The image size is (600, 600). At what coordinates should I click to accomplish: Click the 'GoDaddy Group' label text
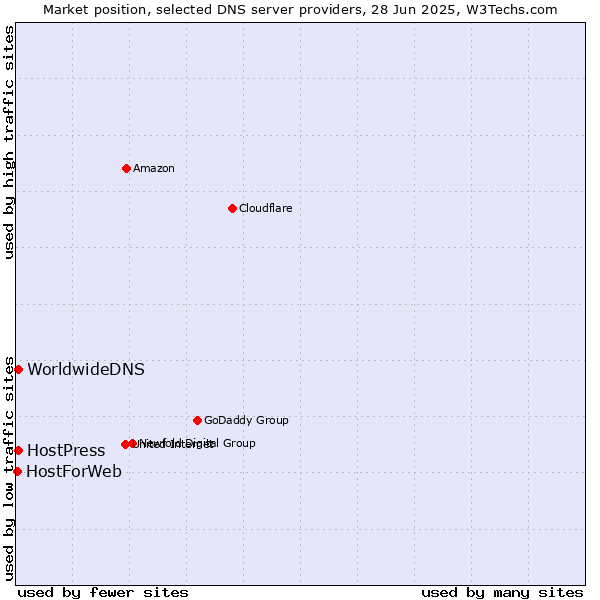coord(246,420)
